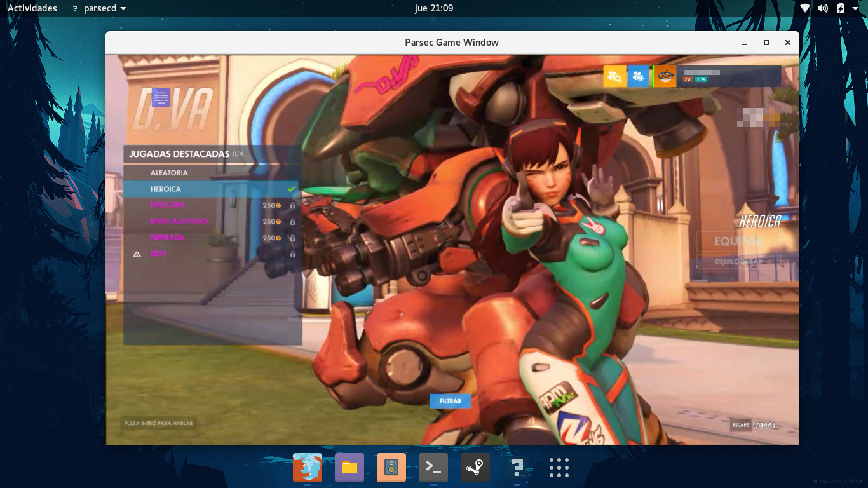
Task: Click the lock icon on SELFI row
Action: tap(292, 254)
